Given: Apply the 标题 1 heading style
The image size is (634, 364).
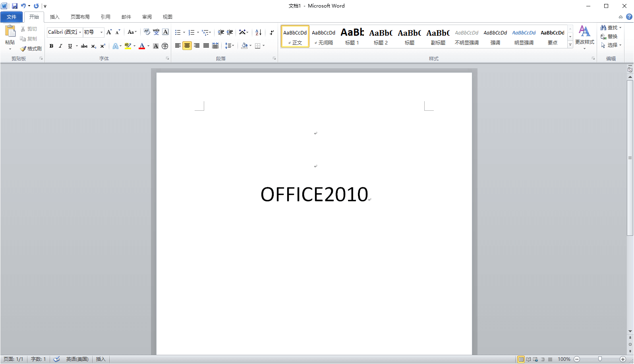Looking at the screenshot, I should point(352,36).
